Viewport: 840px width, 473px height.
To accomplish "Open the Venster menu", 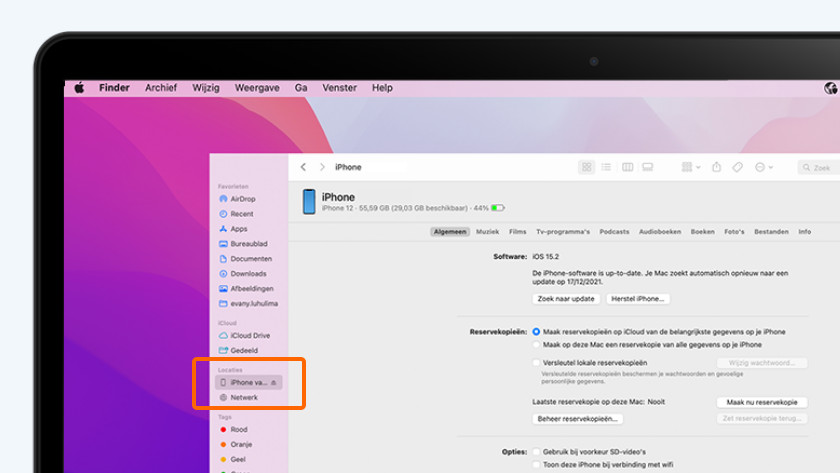I will [339, 88].
